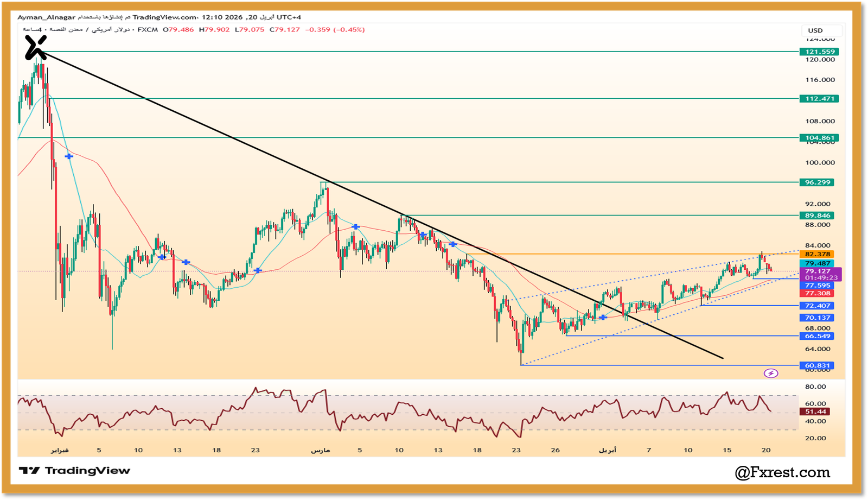This screenshot has width=868, height=500.
Task: Click the purple lightning quick-trade icon
Action: coord(771,373)
